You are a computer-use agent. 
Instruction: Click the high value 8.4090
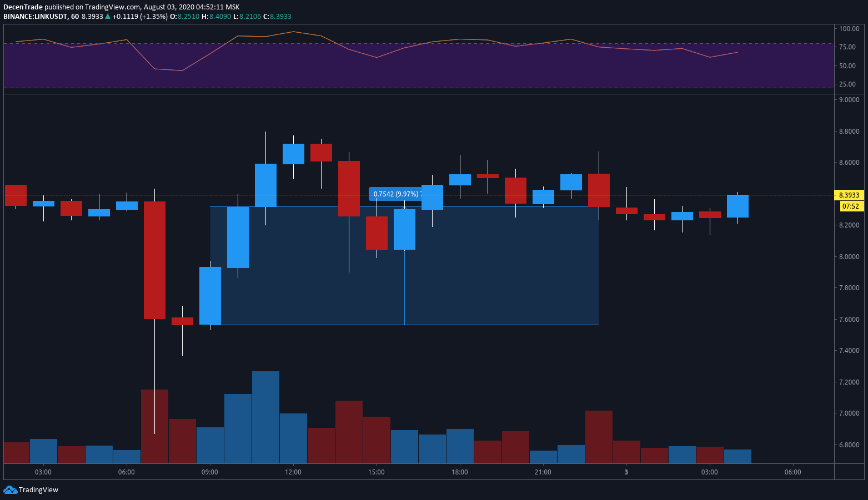click(x=219, y=17)
